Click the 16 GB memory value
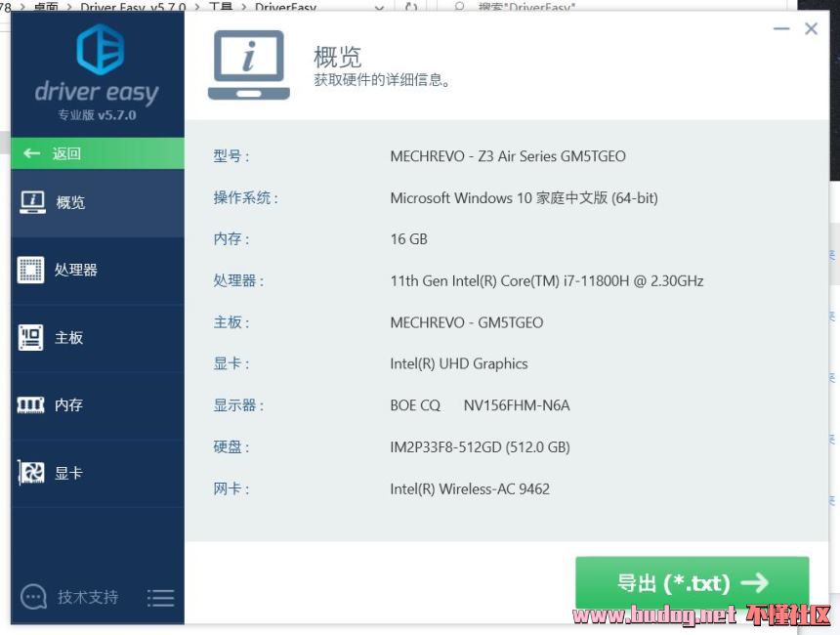 (408, 239)
